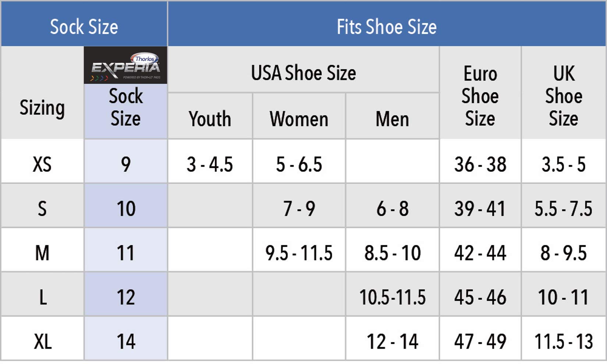Select the "Euro Shoe Size" column header
The height and width of the screenshot is (364, 607).
(x=480, y=96)
